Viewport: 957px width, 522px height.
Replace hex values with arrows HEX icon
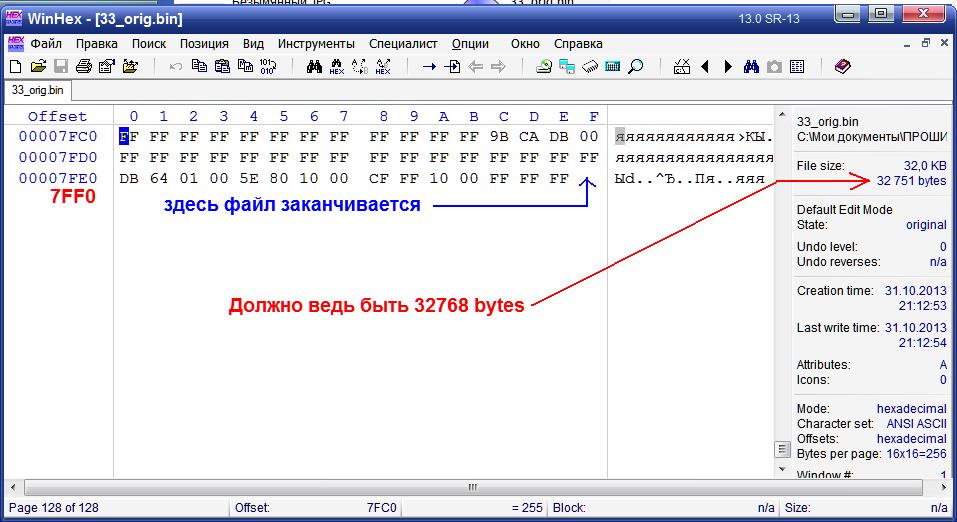click(383, 67)
